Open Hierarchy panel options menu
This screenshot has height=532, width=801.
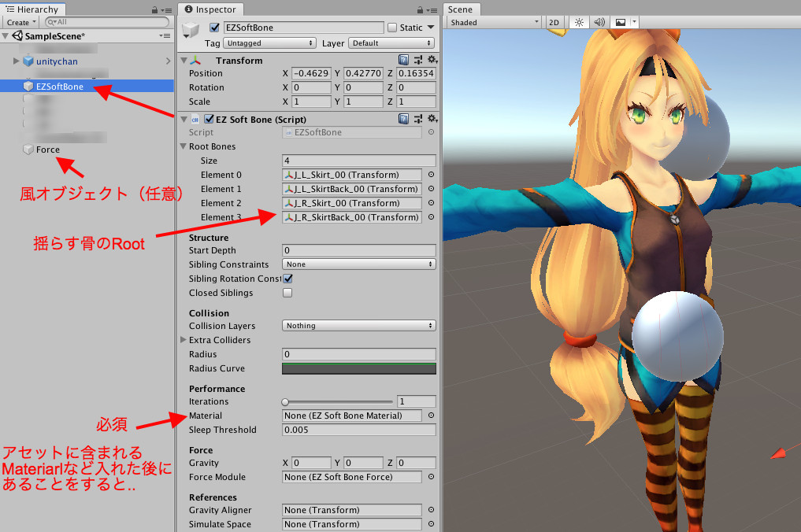[x=166, y=10]
